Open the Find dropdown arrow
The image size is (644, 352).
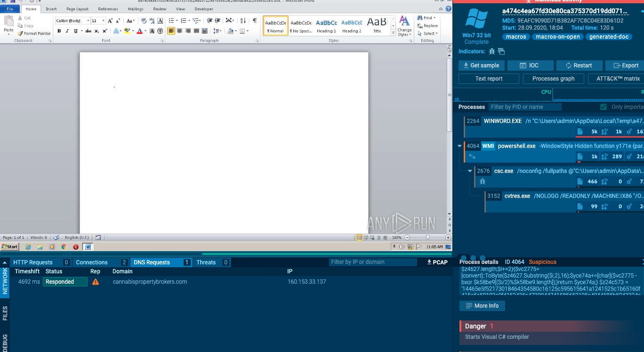pos(434,18)
